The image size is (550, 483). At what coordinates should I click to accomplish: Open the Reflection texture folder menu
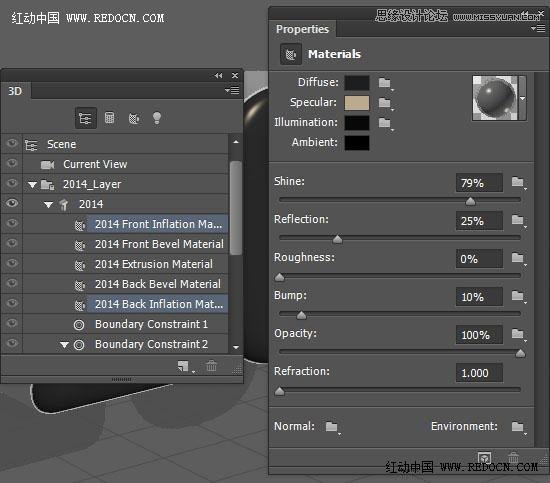coord(518,220)
